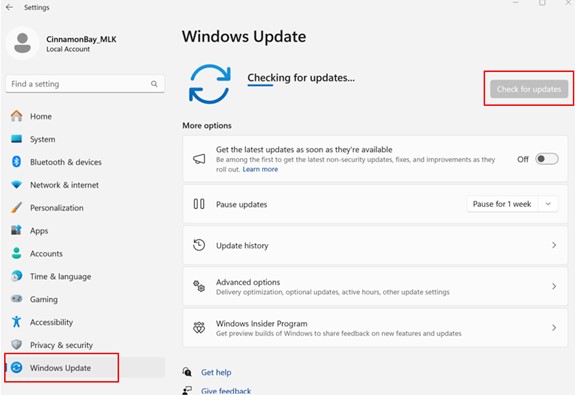Click the Time & language globe icon
This screenshot has width=575, height=395.
[x=17, y=276]
